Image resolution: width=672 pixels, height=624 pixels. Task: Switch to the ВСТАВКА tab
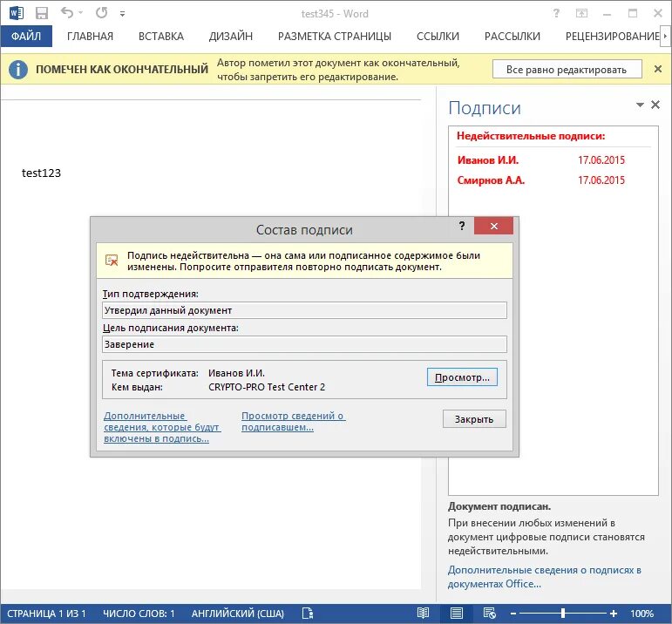click(x=160, y=36)
